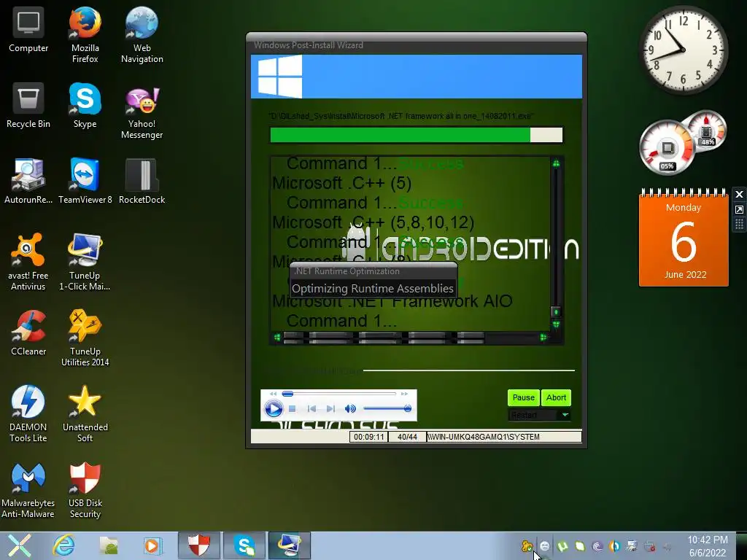This screenshot has width=747, height=560.
Task: Open TuneUp Utilities 2014 shortcut
Action: (x=85, y=338)
